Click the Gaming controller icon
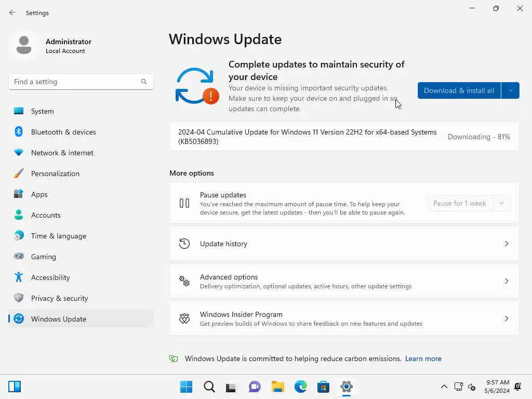This screenshot has width=532, height=399. click(19, 256)
